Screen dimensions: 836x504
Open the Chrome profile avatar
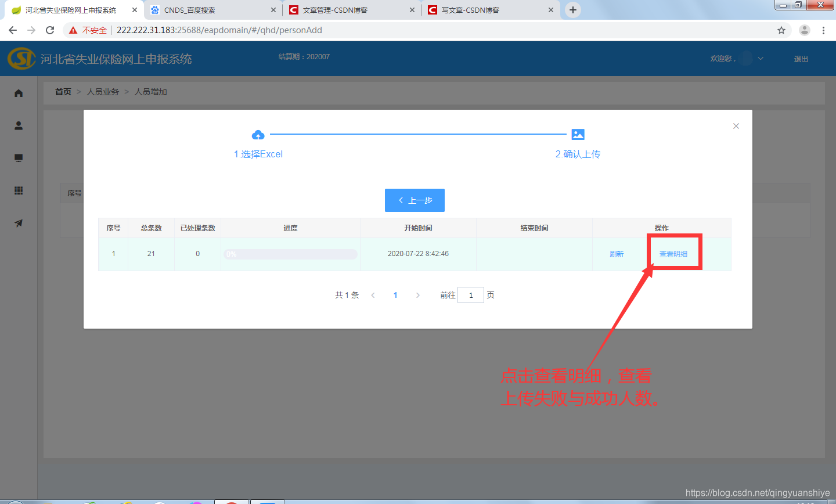pos(804,30)
